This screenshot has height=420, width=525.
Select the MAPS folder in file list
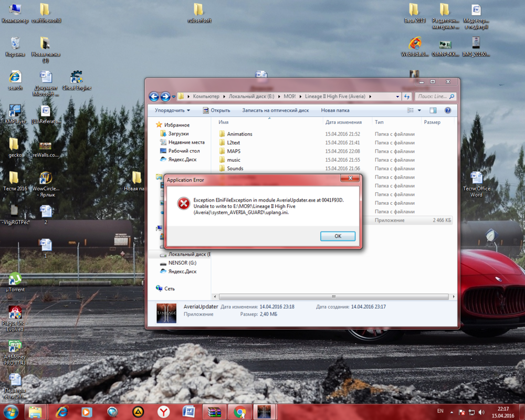pyautogui.click(x=234, y=151)
